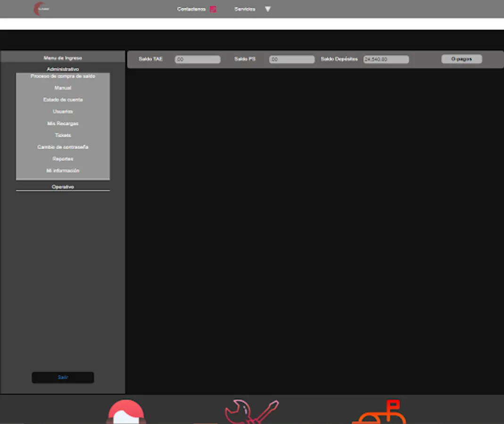Click the O pagos button
Image resolution: width=504 pixels, height=424 pixels.
(x=461, y=58)
